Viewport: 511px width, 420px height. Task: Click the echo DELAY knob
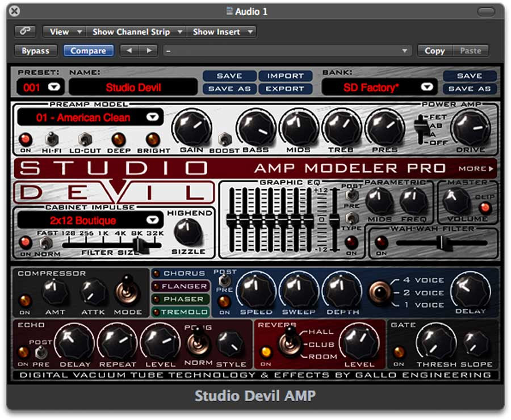74,342
